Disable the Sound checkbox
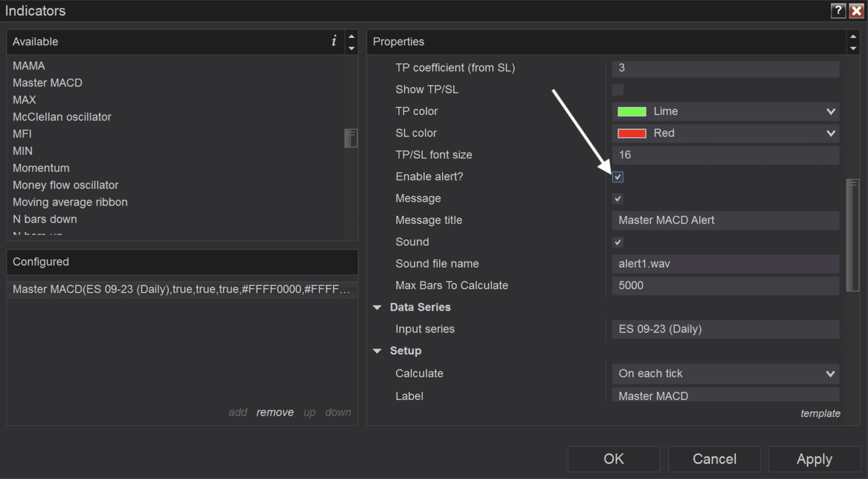The width and height of the screenshot is (868, 479). point(618,242)
